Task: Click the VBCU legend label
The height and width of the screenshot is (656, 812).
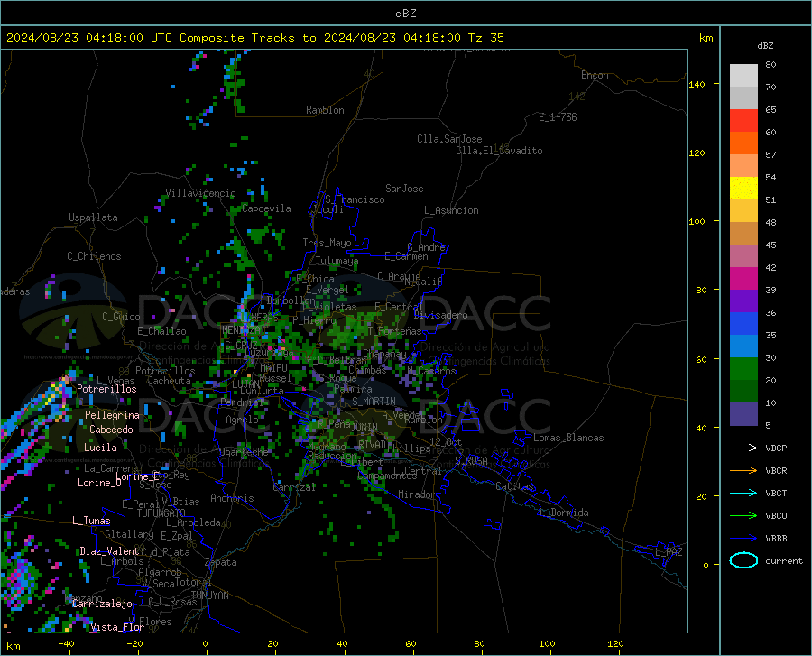Action: 776,516
